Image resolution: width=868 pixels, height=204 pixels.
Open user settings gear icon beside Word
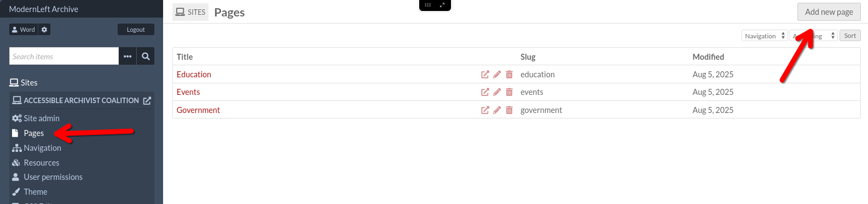click(x=44, y=30)
